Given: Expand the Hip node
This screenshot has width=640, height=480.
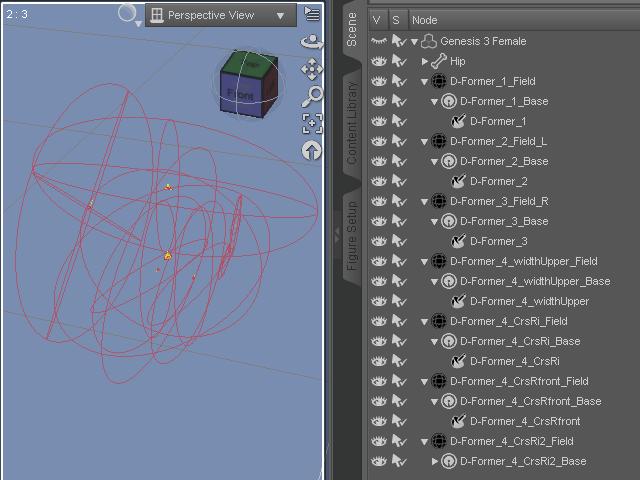Looking at the screenshot, I should 424,61.
